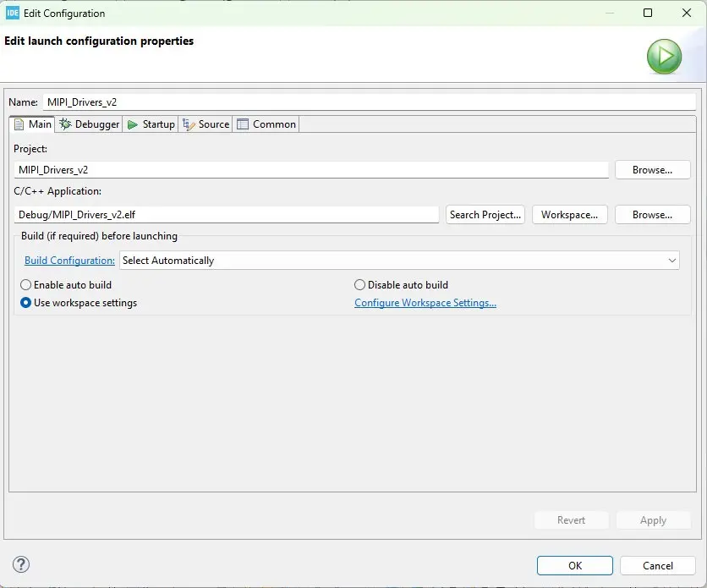
Task: Select the Common tab
Action: (266, 124)
